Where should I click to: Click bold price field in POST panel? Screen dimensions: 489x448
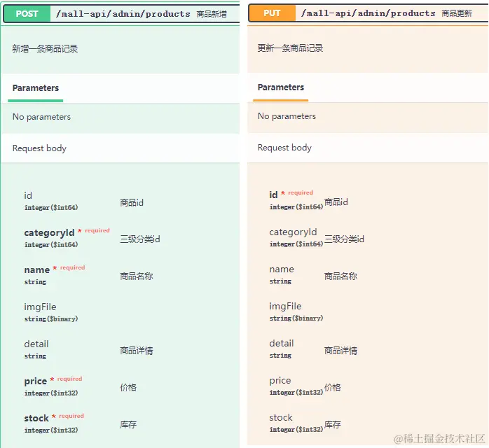click(x=36, y=381)
